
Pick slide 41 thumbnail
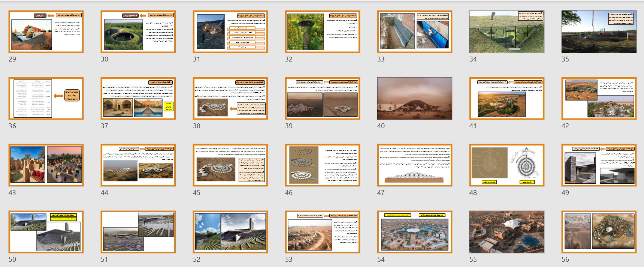point(507,98)
